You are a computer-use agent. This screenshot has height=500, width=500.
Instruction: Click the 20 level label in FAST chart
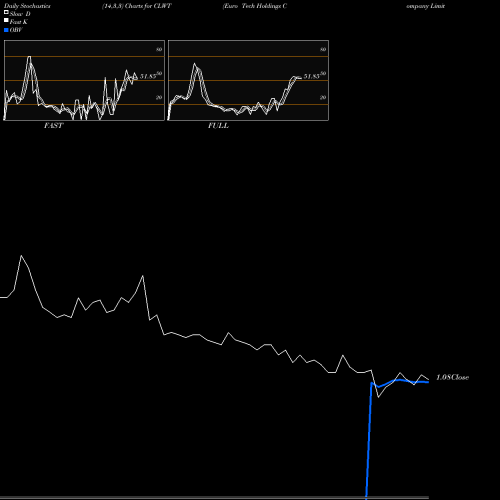(x=159, y=97)
